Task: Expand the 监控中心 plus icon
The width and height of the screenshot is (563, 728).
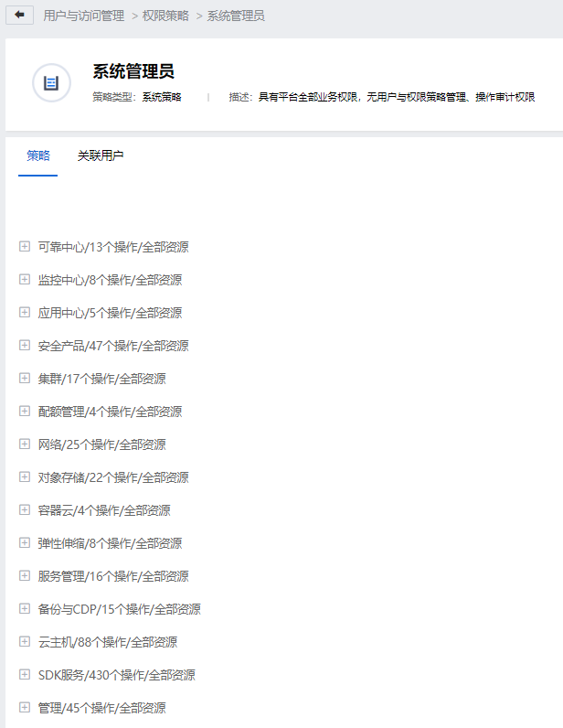Action: pos(25,280)
